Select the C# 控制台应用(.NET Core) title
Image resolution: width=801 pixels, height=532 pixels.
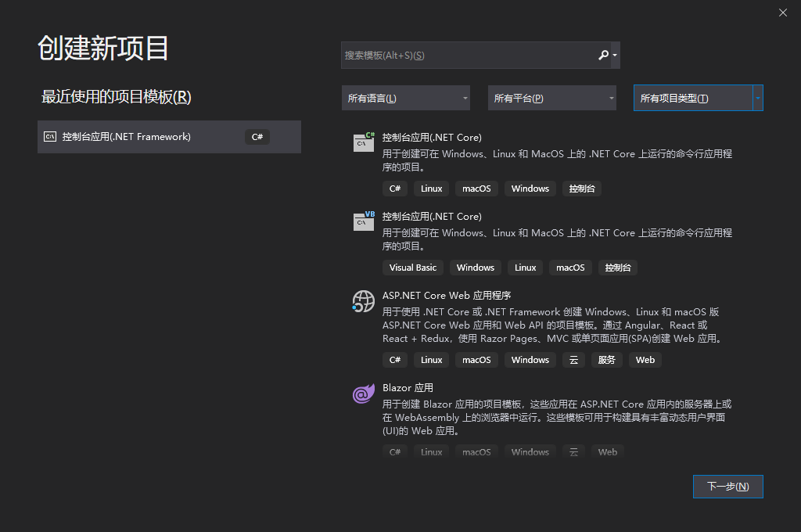[x=432, y=138]
